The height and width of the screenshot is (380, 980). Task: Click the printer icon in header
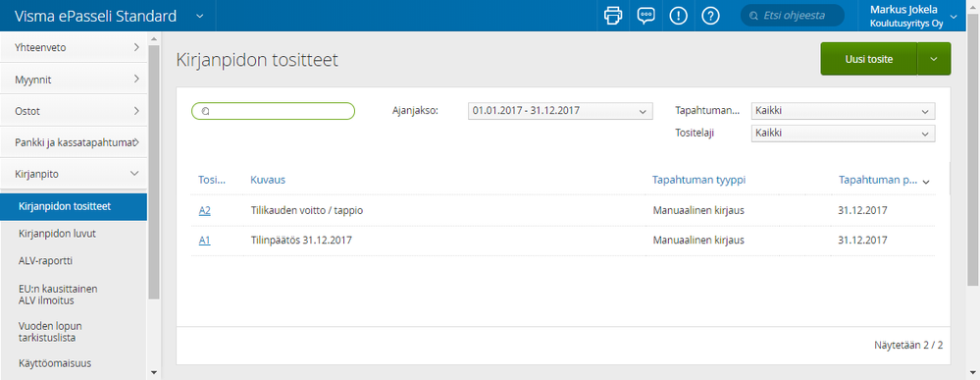(613, 16)
